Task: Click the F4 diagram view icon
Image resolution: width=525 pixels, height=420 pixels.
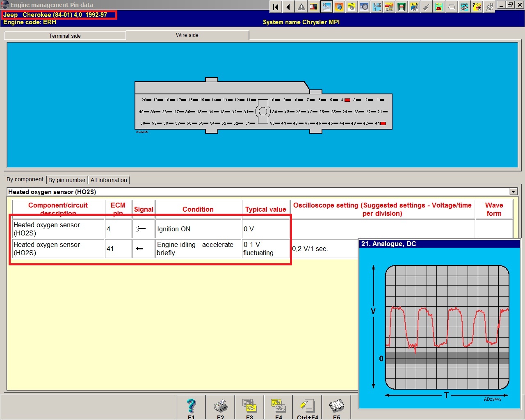Action: pyautogui.click(x=278, y=406)
